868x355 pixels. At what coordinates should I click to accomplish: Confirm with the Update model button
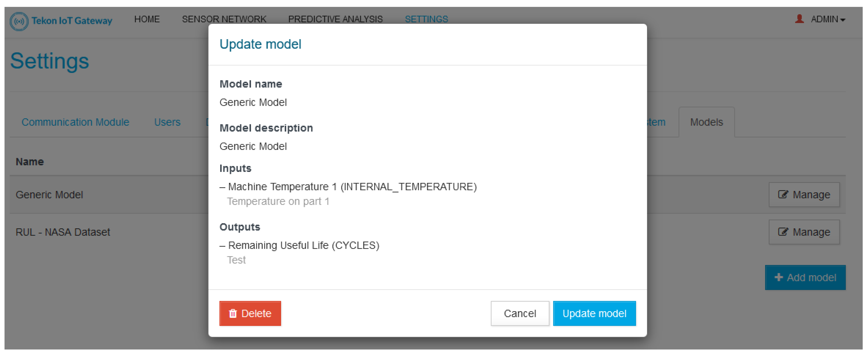(594, 314)
